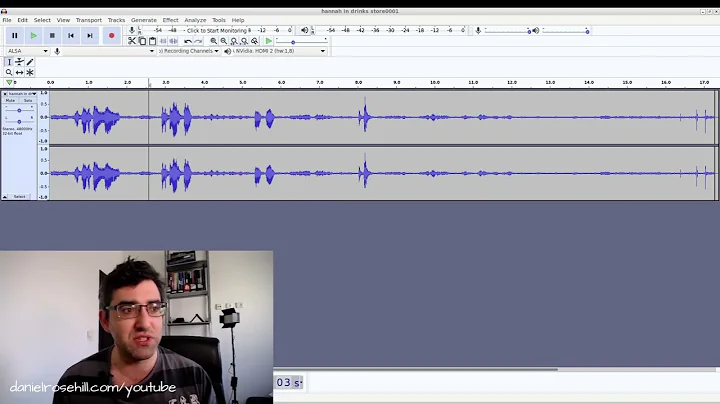The image size is (720, 404).
Task: Select the Multi-Tool asterisk
Action: pyautogui.click(x=30, y=73)
